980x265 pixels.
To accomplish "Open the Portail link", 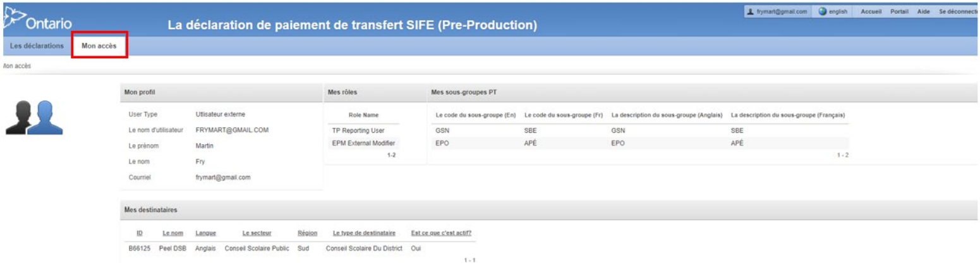I will (x=899, y=12).
